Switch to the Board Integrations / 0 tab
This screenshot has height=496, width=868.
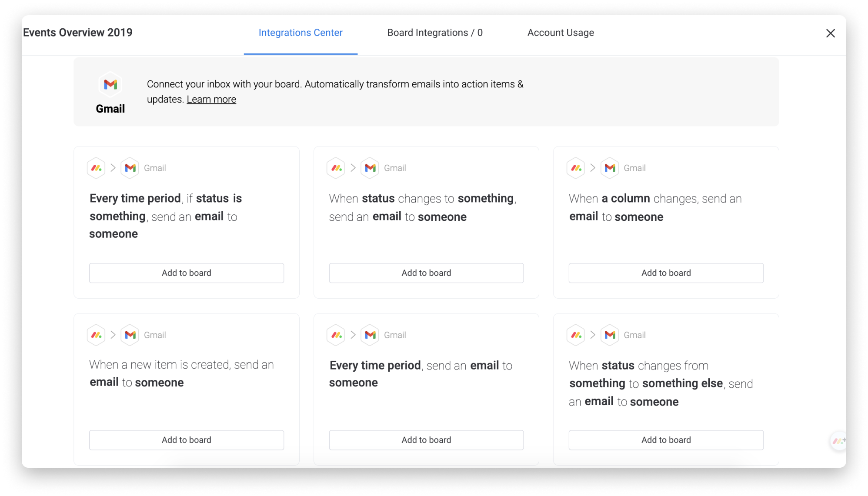coord(435,33)
